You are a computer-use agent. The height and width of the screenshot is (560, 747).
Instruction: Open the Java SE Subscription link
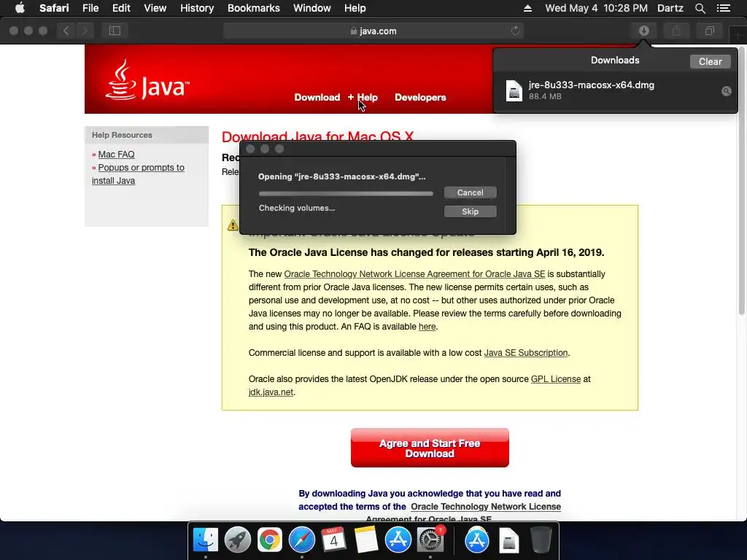click(526, 353)
